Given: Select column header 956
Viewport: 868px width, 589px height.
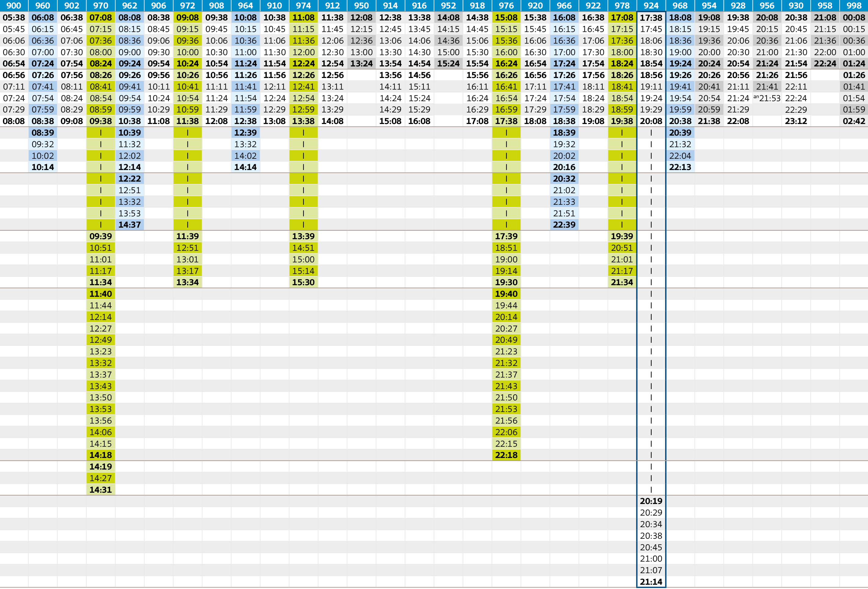Looking at the screenshot, I should (x=767, y=5).
